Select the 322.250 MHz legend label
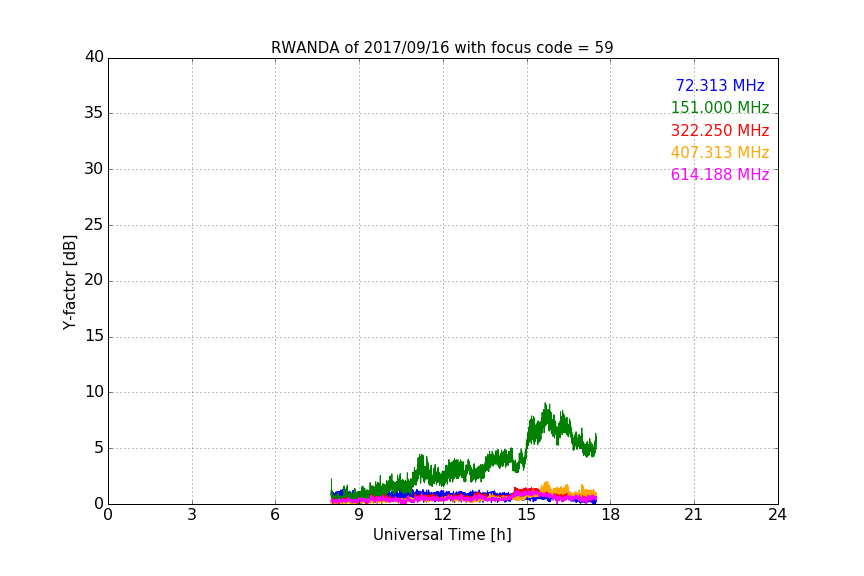This screenshot has height=576, width=864. (x=720, y=131)
